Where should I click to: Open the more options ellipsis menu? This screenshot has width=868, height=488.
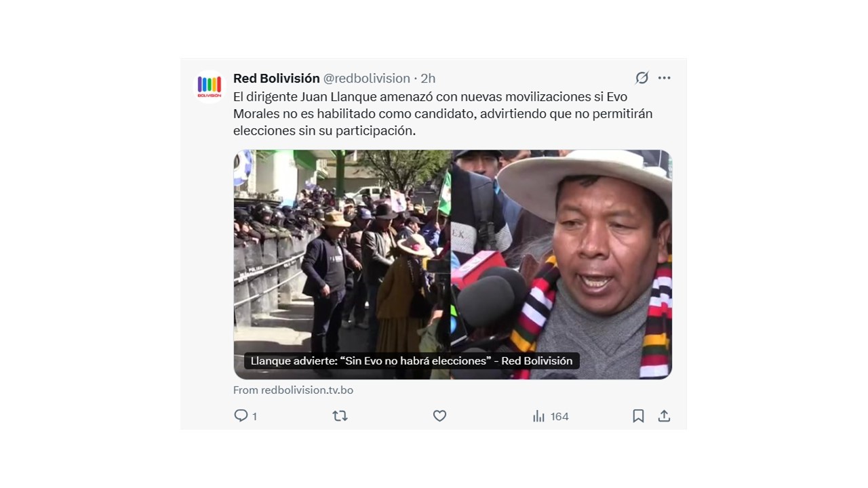664,78
